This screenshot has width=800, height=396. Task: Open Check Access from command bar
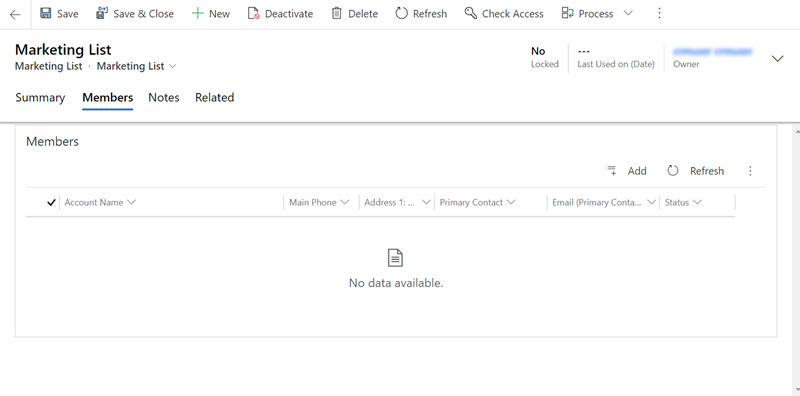pyautogui.click(x=504, y=14)
